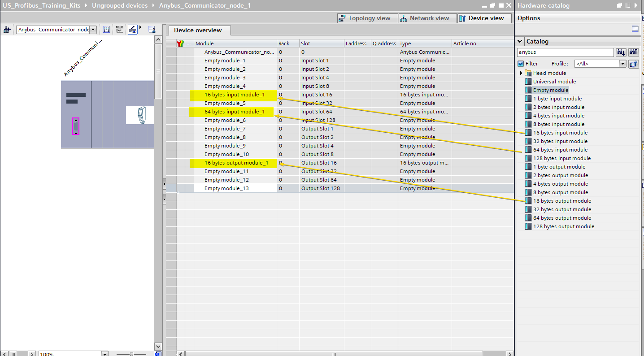Click the US_Profibus_Training_Kits breadcrumb
The width and height of the screenshot is (644, 356).
[x=41, y=5]
